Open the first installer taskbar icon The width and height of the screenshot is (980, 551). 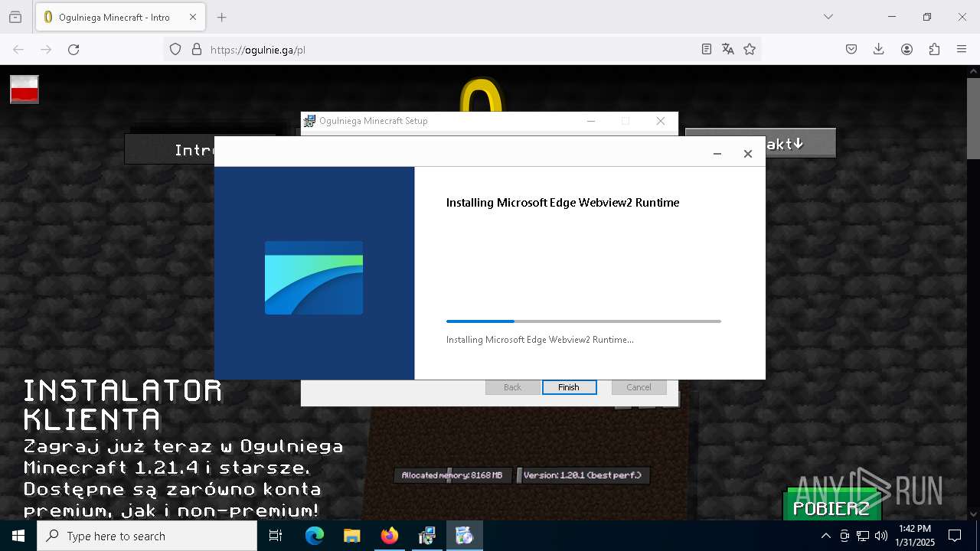426,536
